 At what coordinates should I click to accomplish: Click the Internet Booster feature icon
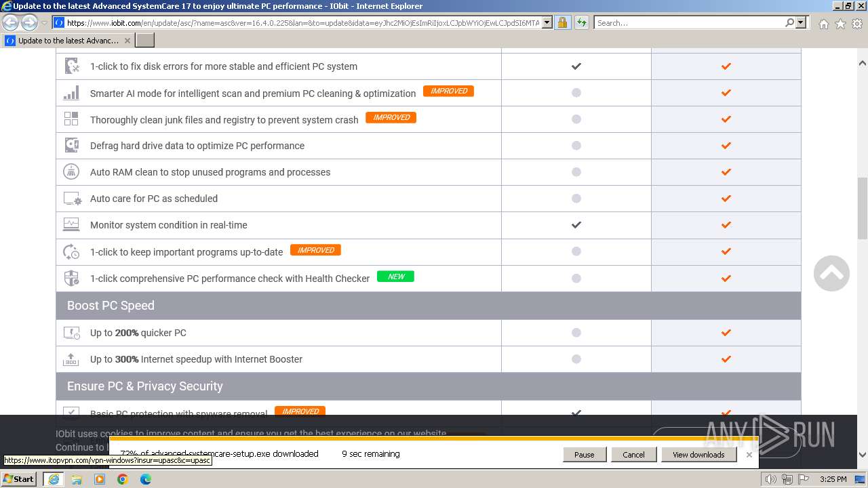point(71,359)
